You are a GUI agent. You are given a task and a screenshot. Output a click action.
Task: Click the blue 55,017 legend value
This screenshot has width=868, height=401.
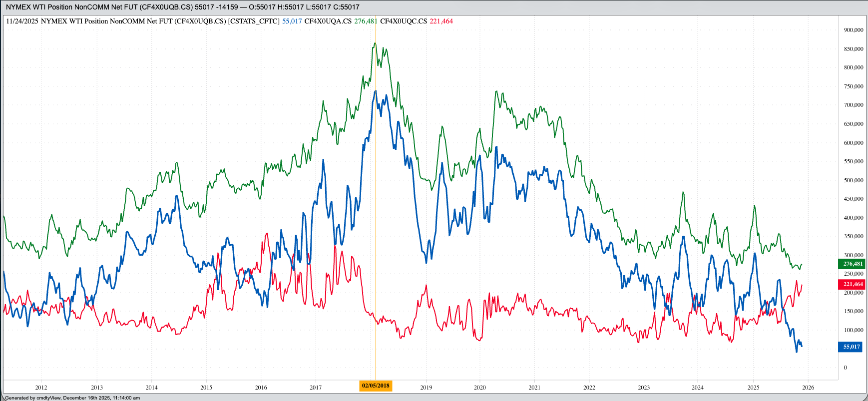pyautogui.click(x=292, y=21)
